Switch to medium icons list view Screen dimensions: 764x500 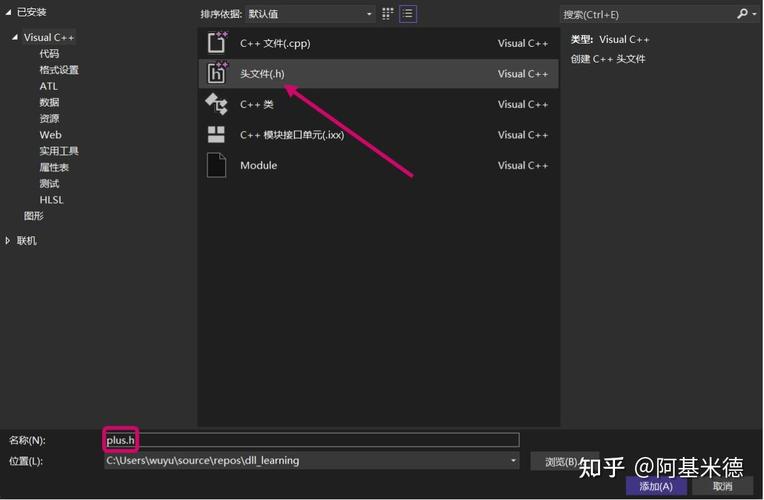click(408, 14)
